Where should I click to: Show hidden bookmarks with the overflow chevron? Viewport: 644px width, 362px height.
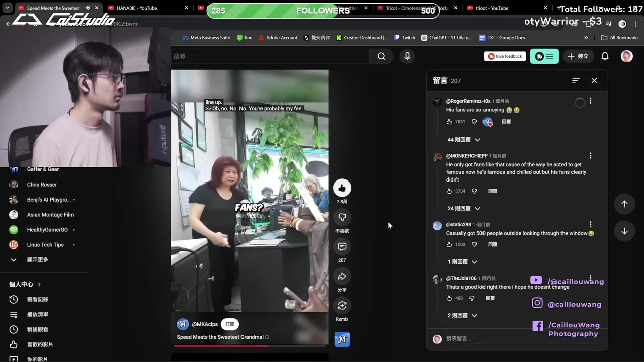click(586, 38)
